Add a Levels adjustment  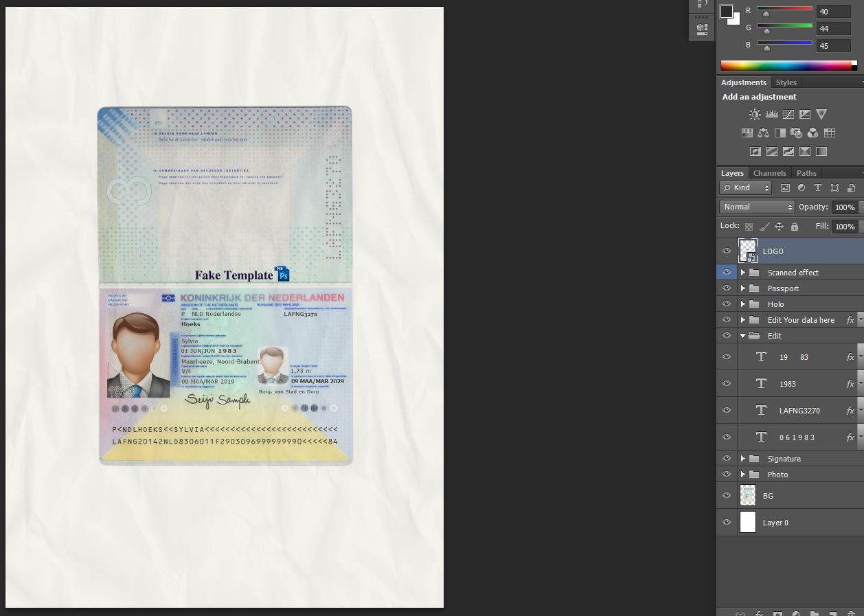[772, 114]
